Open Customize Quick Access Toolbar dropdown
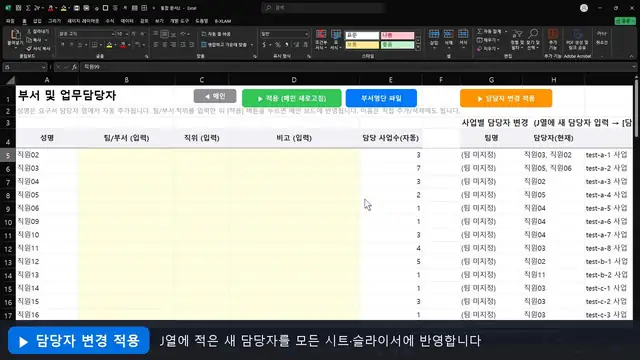This screenshot has height=360, width=640. pos(153,8)
